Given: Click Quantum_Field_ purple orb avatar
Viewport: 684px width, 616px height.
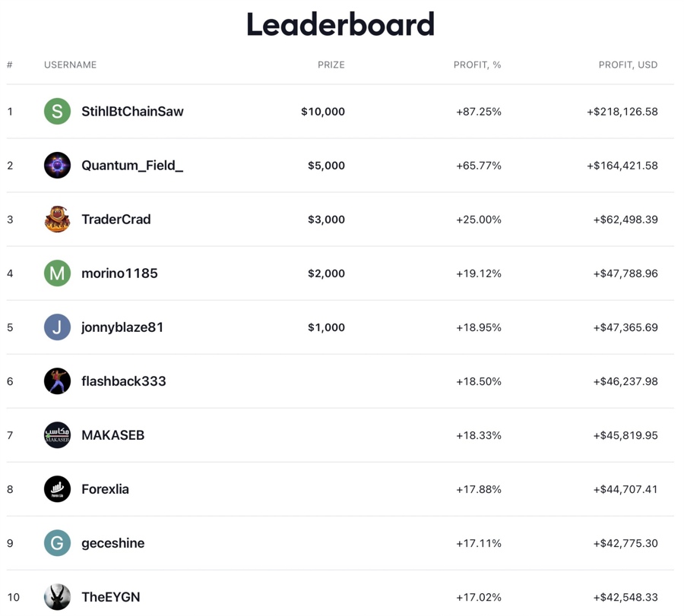Looking at the screenshot, I should [x=57, y=166].
